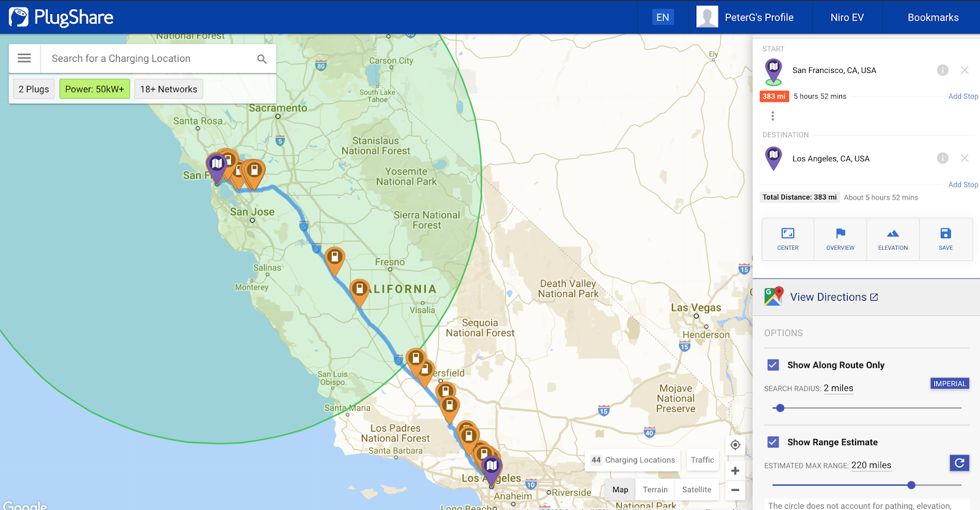Toggle Show Range Estimate checkbox
980x510 pixels.
tap(773, 442)
